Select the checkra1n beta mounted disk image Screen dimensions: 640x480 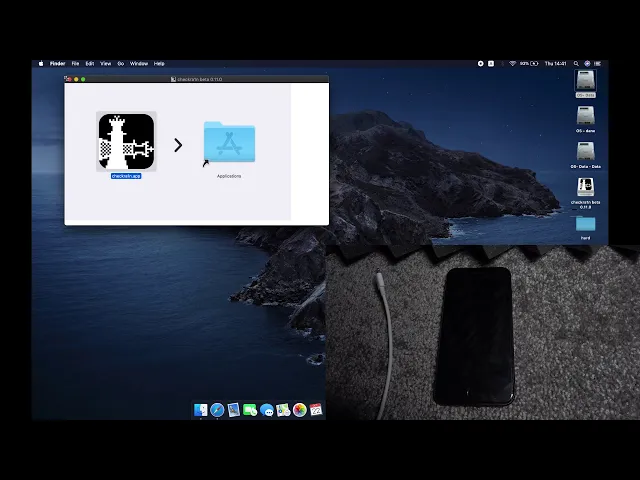pos(585,187)
